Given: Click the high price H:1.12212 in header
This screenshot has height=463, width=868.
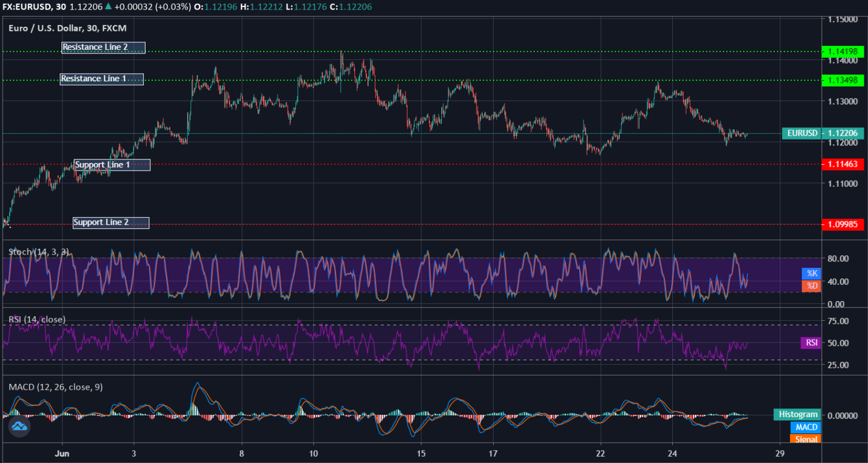Looking at the screenshot, I should tap(262, 7).
